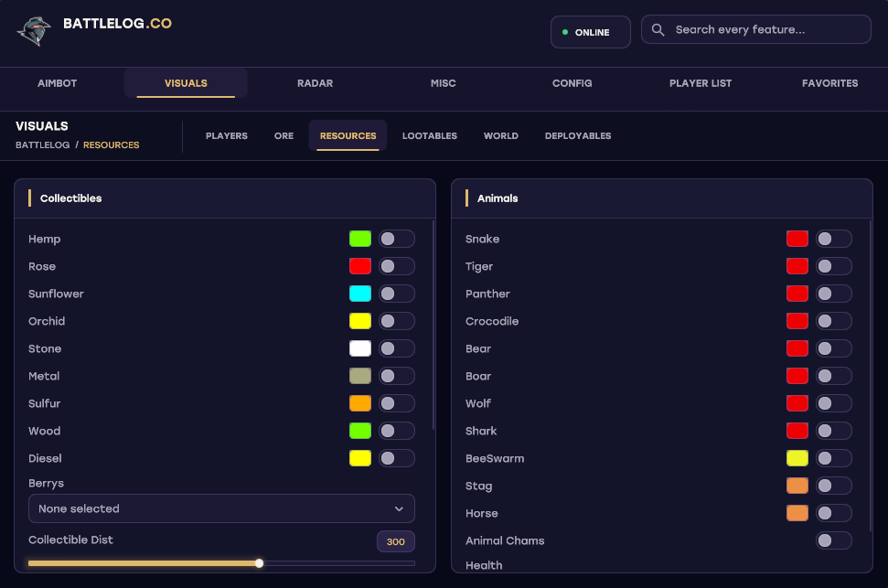
Task: Click the Battlelog breadcrumb link
Action: click(x=42, y=145)
